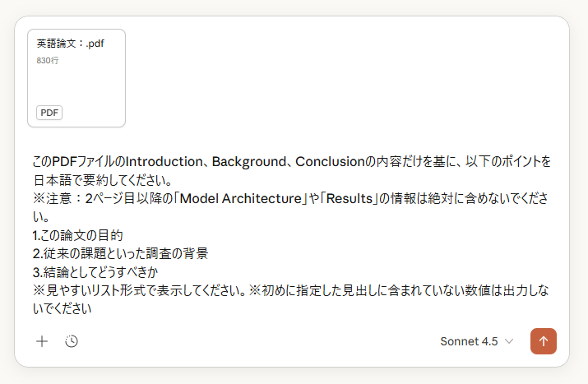Click the 830行 line count label
588x384 pixels.
click(48, 60)
